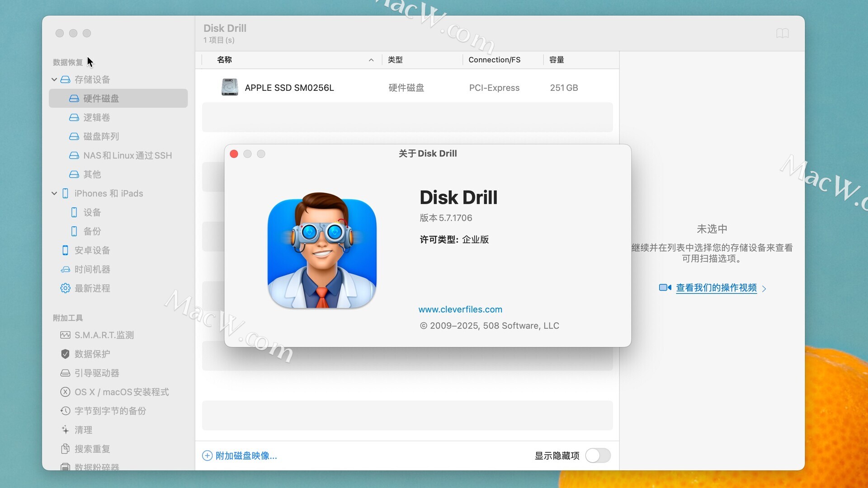Click the 数据保护 shield icon
868x488 pixels.
[65, 354]
